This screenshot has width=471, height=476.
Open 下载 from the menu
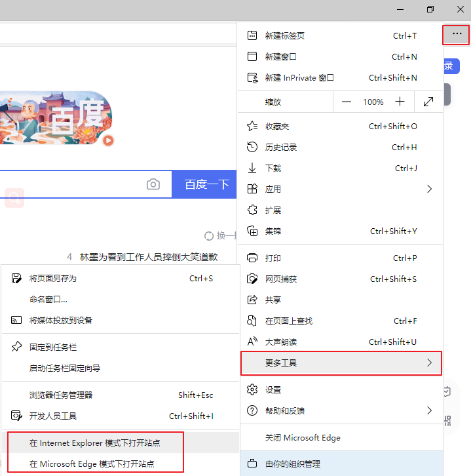click(x=340, y=168)
